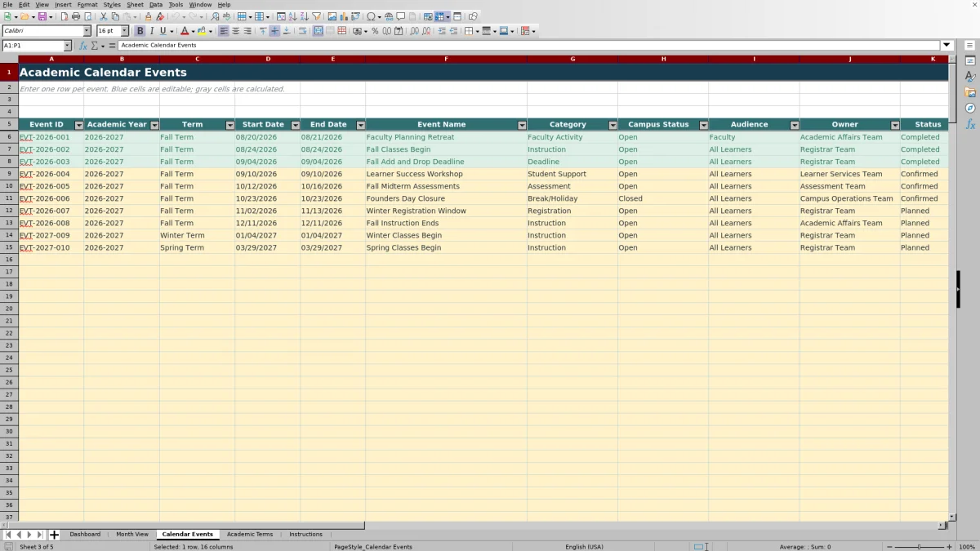
Task: Insert a hyperlink using the toolbar icon
Action: (x=389, y=16)
